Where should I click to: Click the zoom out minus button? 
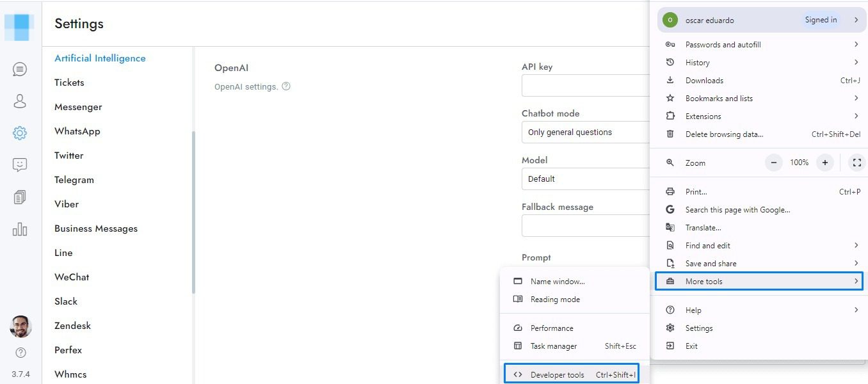pyautogui.click(x=774, y=163)
